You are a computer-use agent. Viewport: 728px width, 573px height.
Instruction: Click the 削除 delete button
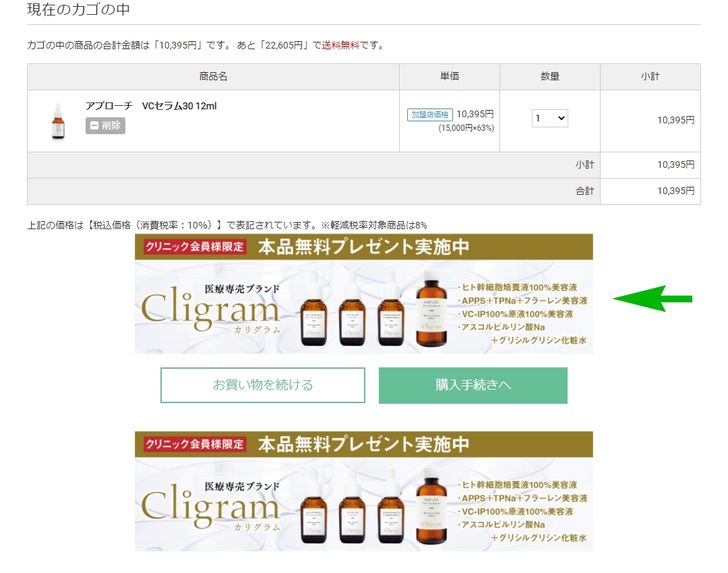pos(105,125)
